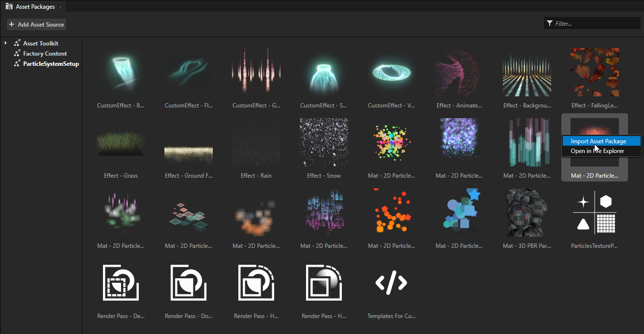
Task: Select the Templates For Custom code icon
Action: click(x=391, y=282)
